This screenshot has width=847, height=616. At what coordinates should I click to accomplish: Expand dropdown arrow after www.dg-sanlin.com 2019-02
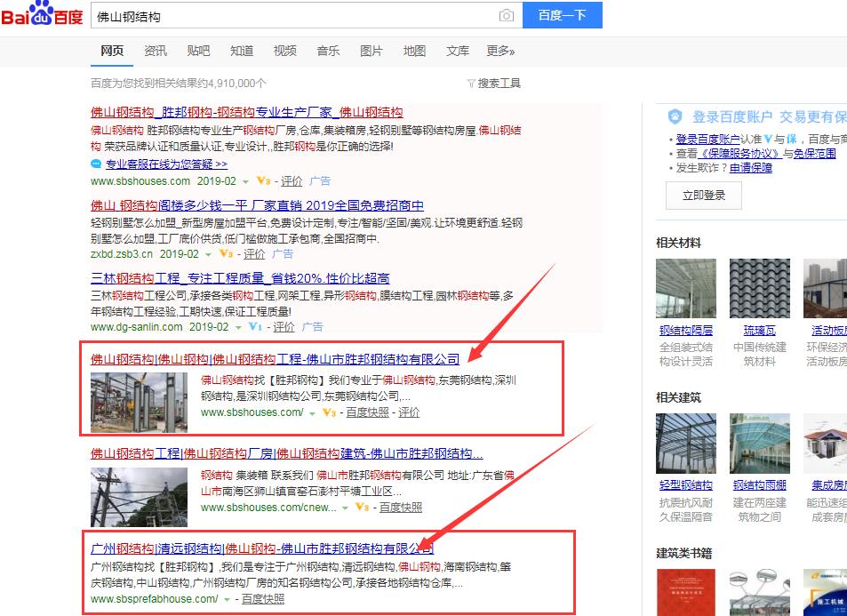click(238, 327)
